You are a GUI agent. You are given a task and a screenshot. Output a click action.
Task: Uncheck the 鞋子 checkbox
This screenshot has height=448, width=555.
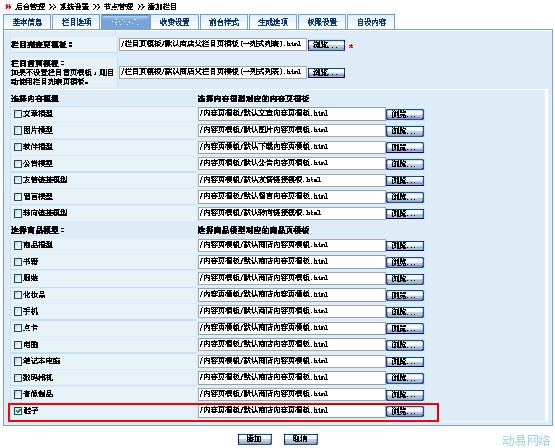click(18, 411)
